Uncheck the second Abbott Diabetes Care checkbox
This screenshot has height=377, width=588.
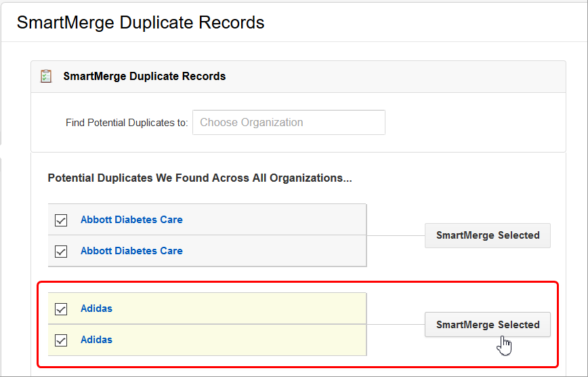61,251
